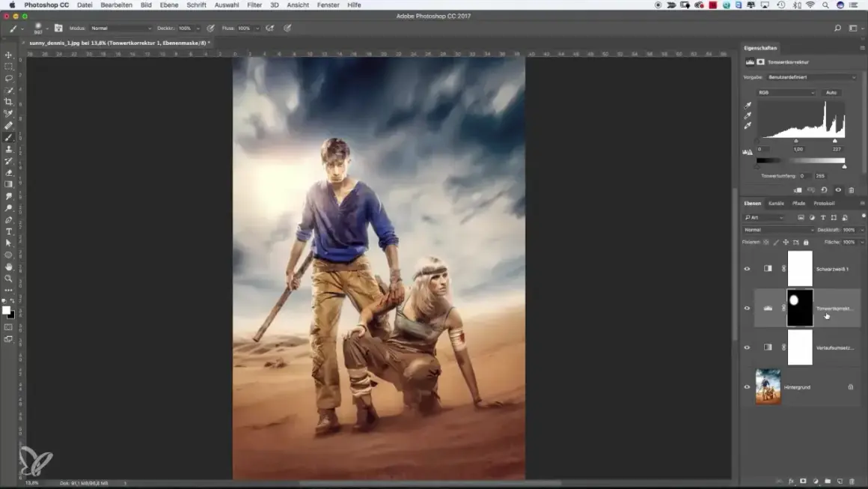Click the foreground color swatch

pyautogui.click(x=6, y=310)
